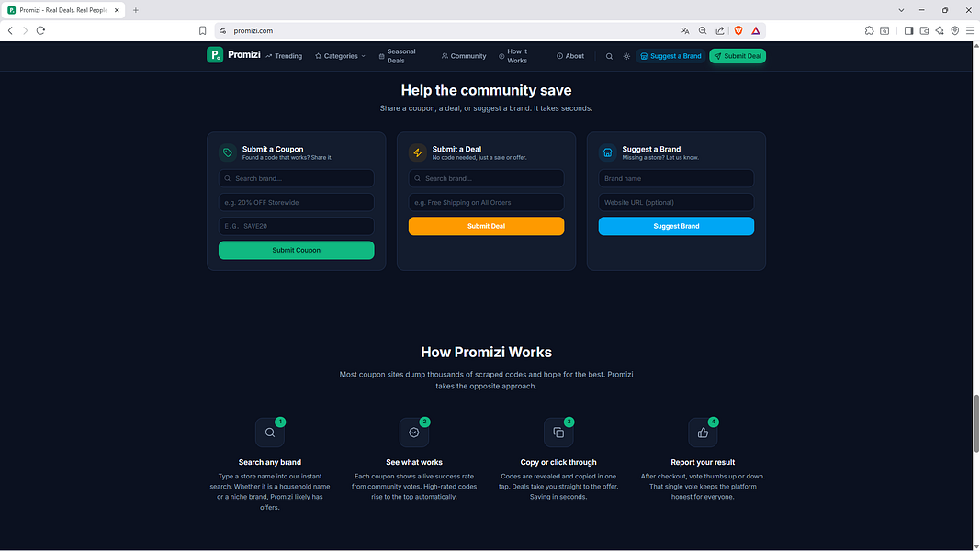Go back with the browser back arrow
This screenshot has width=980, height=551.
[10, 30]
